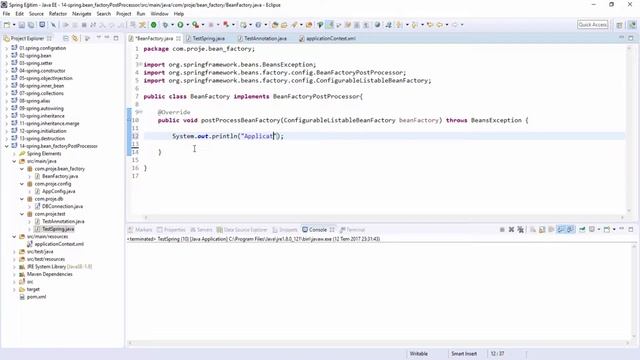Screen dimensions: 640x360
Task: Open the Refactor menu
Action: click(x=58, y=14)
